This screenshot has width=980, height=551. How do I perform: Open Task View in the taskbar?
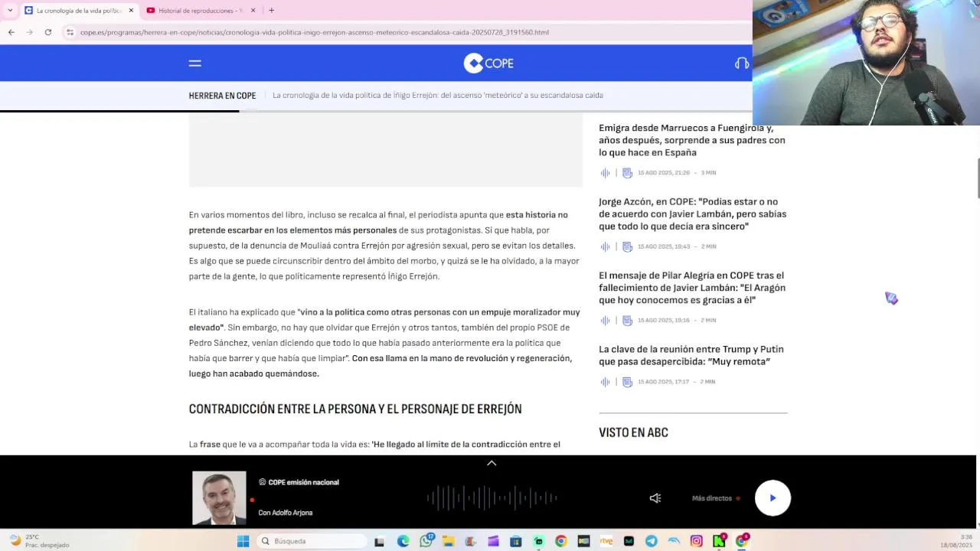point(379,541)
